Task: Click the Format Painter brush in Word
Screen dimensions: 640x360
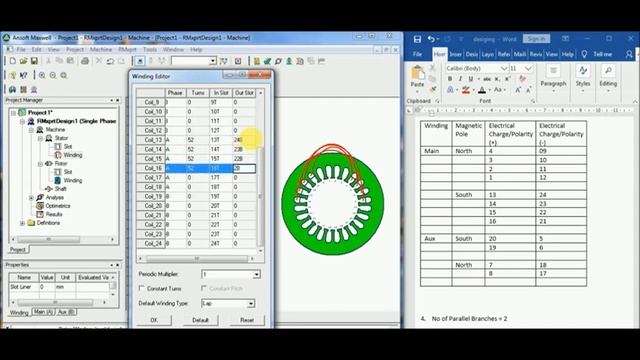Action: 433,88
